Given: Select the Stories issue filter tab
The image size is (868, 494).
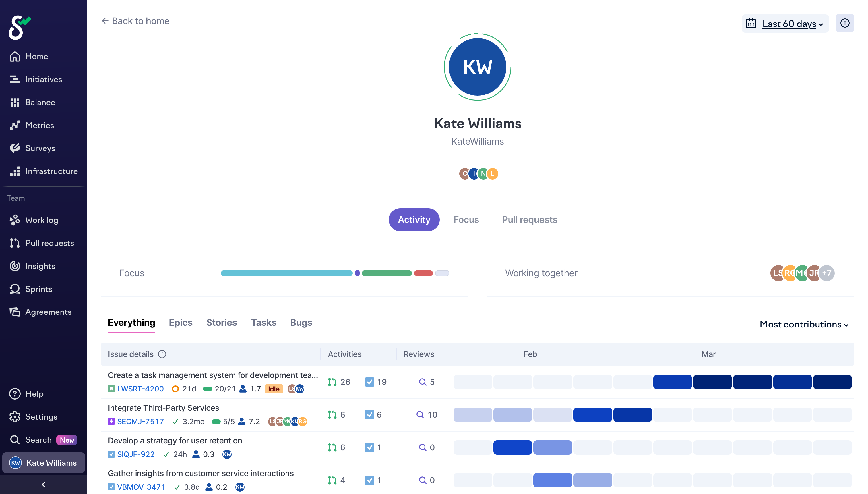Looking at the screenshot, I should click(221, 322).
